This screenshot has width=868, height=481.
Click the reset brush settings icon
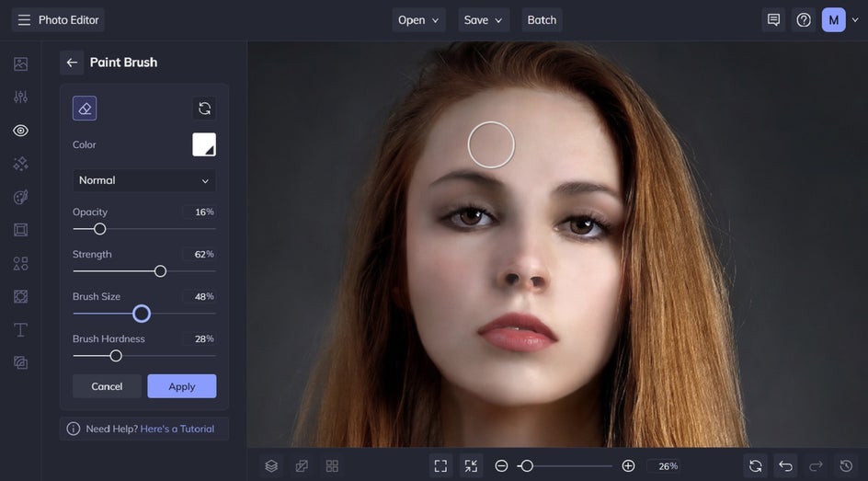click(x=204, y=109)
